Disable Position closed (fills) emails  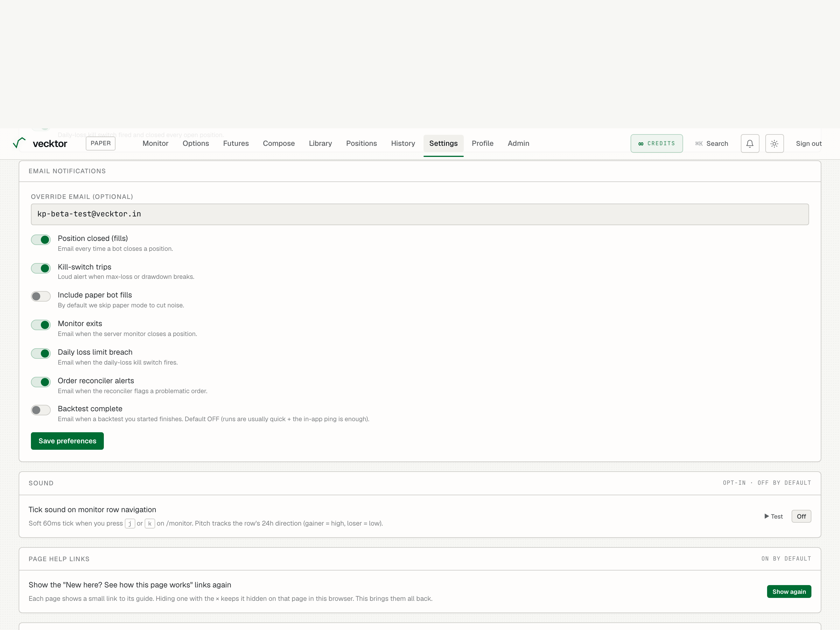click(41, 240)
